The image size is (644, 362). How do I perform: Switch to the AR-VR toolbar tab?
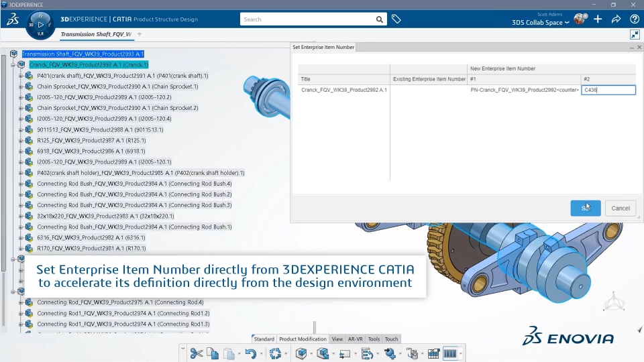pyautogui.click(x=356, y=339)
